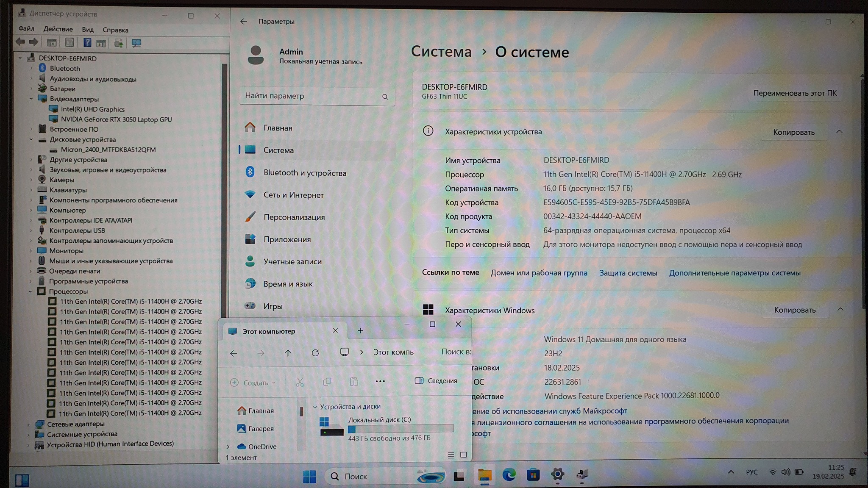Collapse Характеристики устройства section chevron
Screen dimensions: 868x488
[x=839, y=132]
